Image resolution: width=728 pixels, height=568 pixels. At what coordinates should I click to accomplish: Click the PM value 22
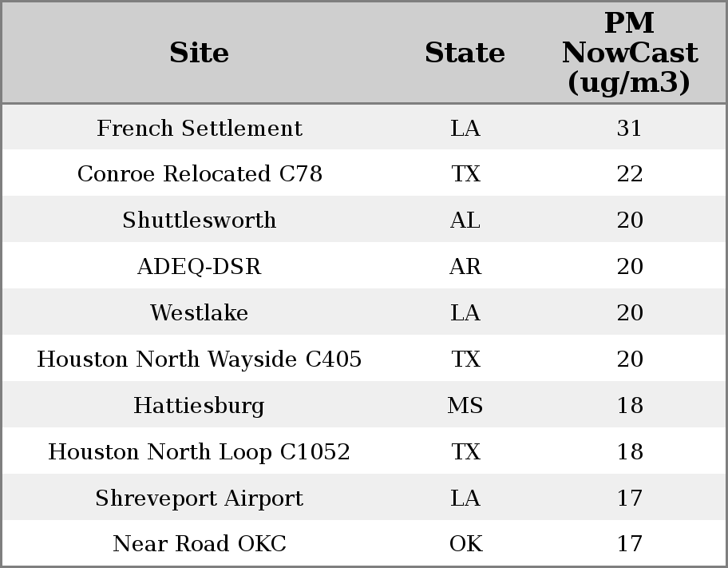coord(629,174)
